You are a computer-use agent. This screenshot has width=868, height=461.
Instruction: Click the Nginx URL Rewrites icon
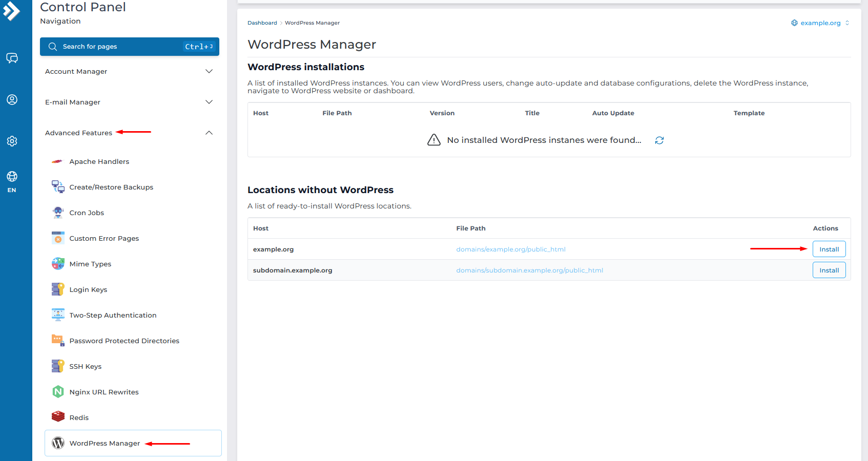pos(58,392)
